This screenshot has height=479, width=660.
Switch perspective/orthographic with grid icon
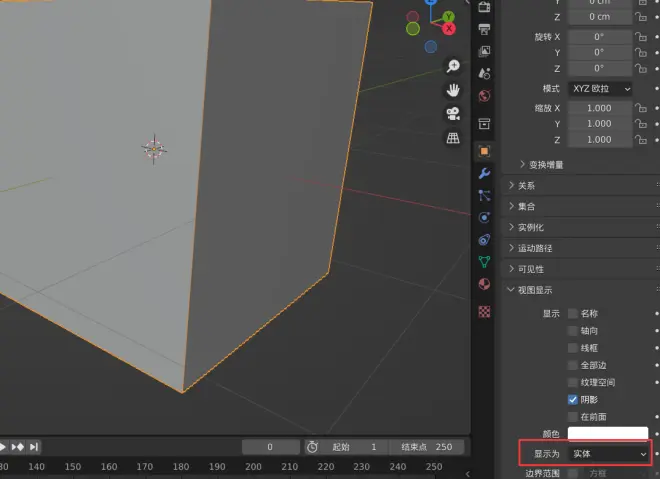453,138
